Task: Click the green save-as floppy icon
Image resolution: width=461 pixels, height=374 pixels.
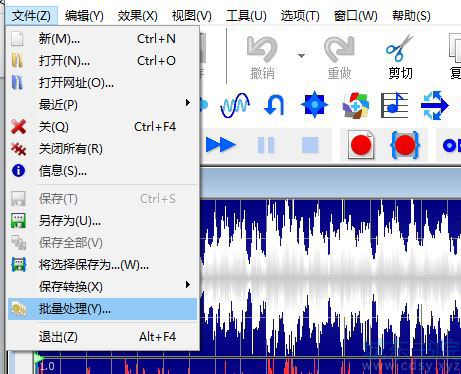Action: pos(18,221)
